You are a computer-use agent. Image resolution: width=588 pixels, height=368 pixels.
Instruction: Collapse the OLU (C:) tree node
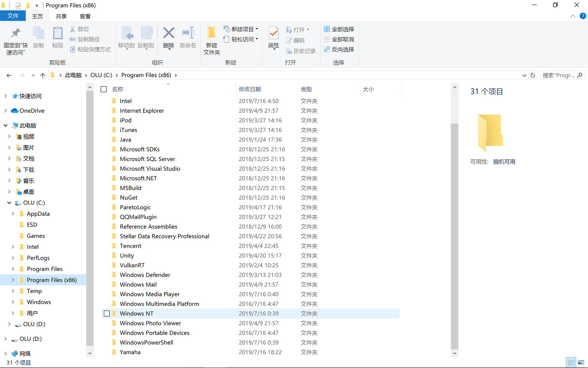click(9, 203)
